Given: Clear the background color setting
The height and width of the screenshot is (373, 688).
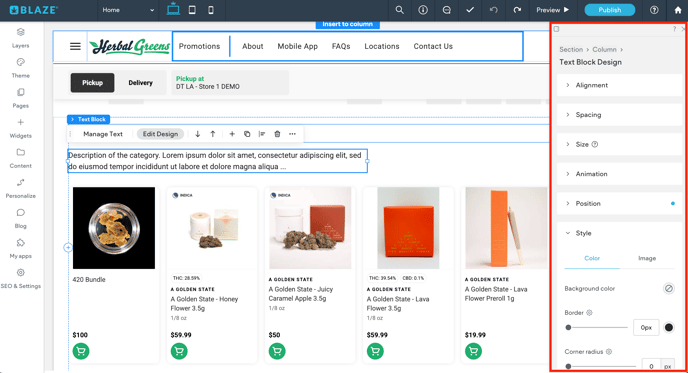Looking at the screenshot, I should (x=668, y=288).
